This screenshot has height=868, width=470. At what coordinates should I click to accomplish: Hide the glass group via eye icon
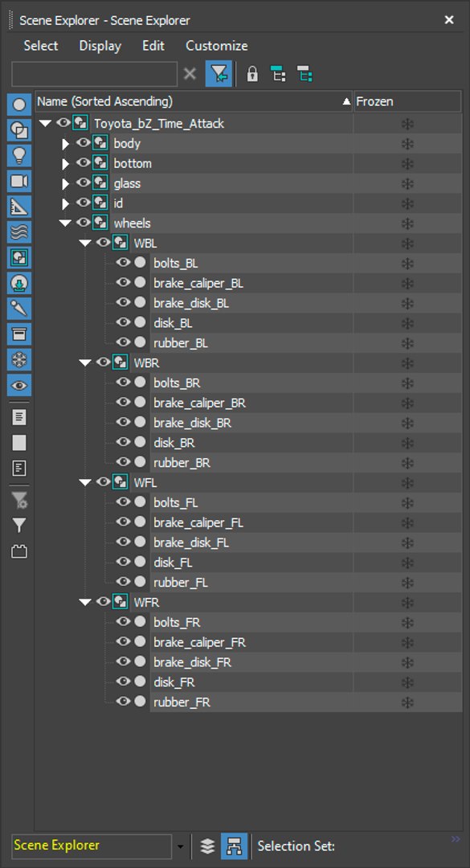point(83,182)
